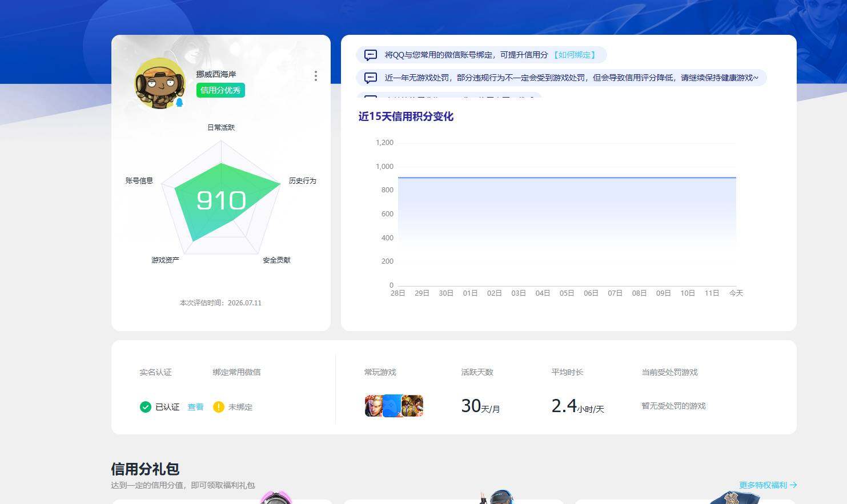This screenshot has width=847, height=504.
Task: Click the user avatar picture
Action: (x=160, y=83)
